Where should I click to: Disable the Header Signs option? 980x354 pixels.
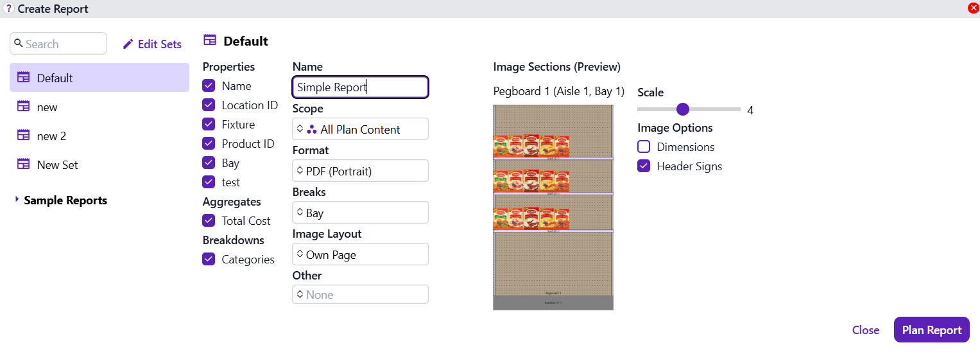coord(644,166)
